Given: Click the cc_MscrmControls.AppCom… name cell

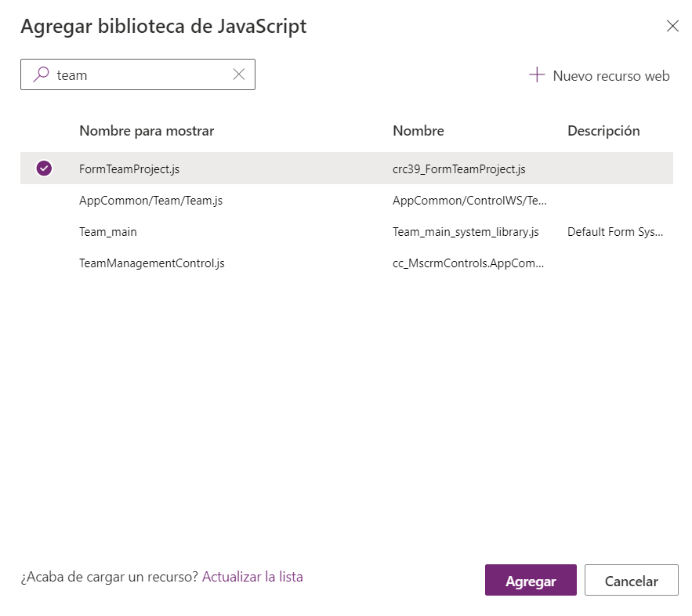Looking at the screenshot, I should coord(469,263).
